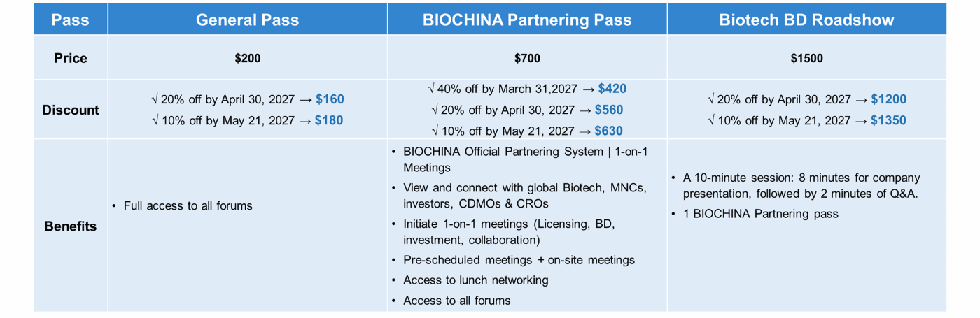Select the BIOCHINA Partnering Pass header

[527, 20]
